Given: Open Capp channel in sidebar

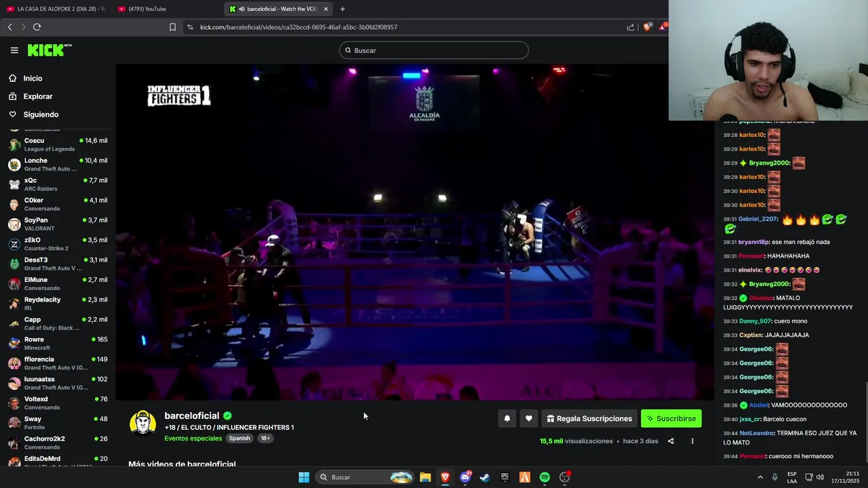Looking at the screenshot, I should click(58, 323).
